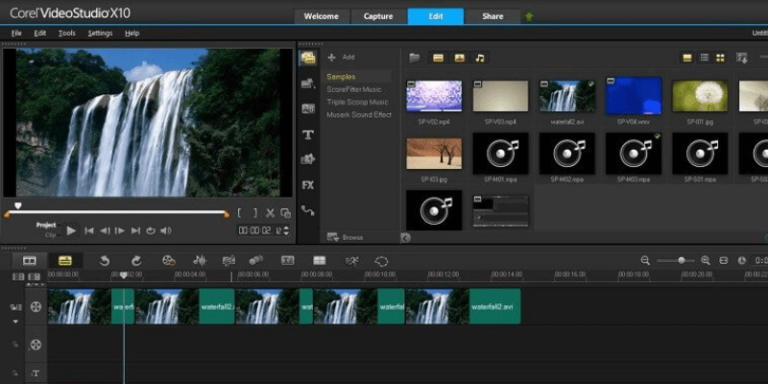Image resolution: width=768 pixels, height=384 pixels.
Task: Click the Fit project in timeline icon
Action: coord(723,261)
